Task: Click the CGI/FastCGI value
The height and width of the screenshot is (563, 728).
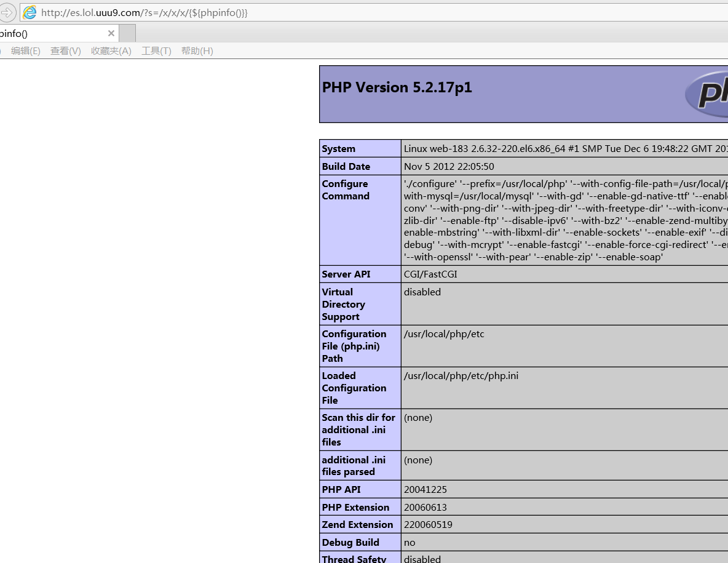Action: 430,274
